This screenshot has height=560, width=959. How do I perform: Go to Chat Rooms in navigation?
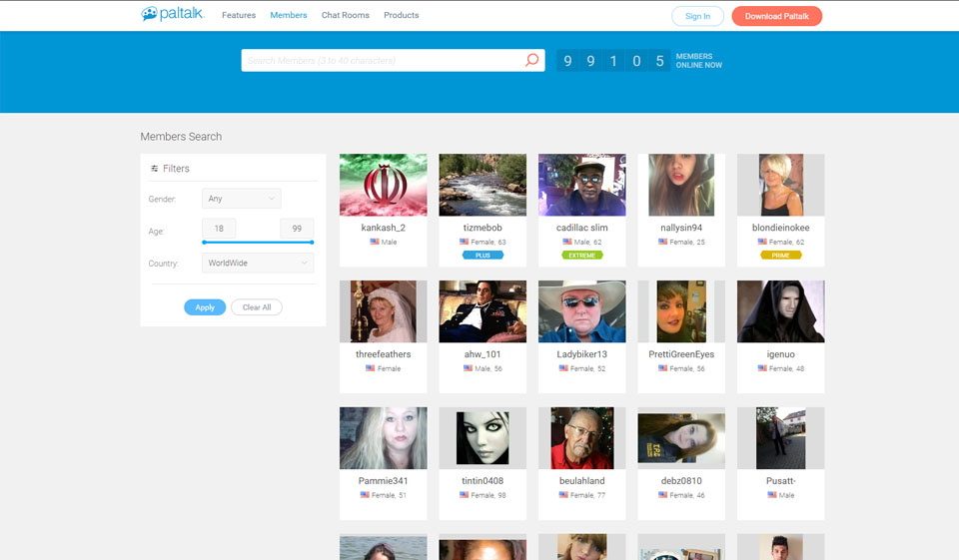pos(345,16)
